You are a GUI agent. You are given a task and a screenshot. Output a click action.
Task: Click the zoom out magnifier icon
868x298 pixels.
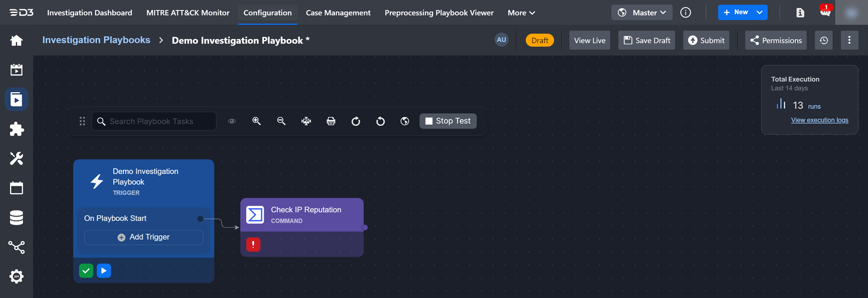click(281, 121)
